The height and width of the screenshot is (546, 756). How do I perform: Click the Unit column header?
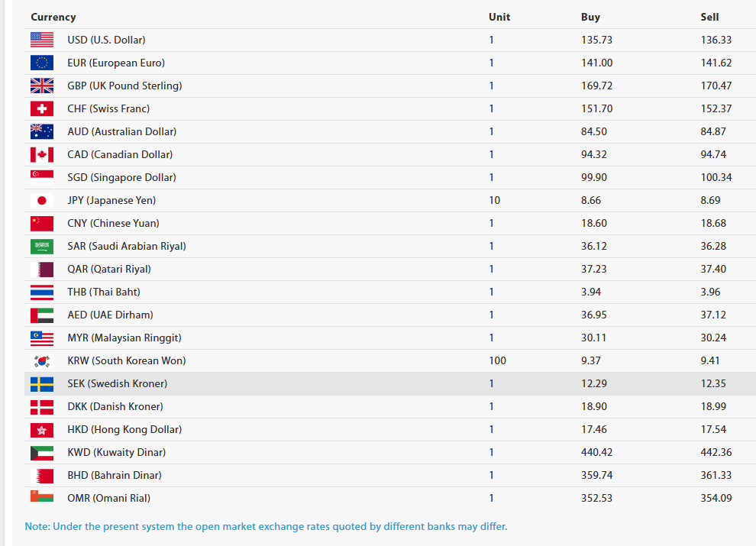[499, 17]
